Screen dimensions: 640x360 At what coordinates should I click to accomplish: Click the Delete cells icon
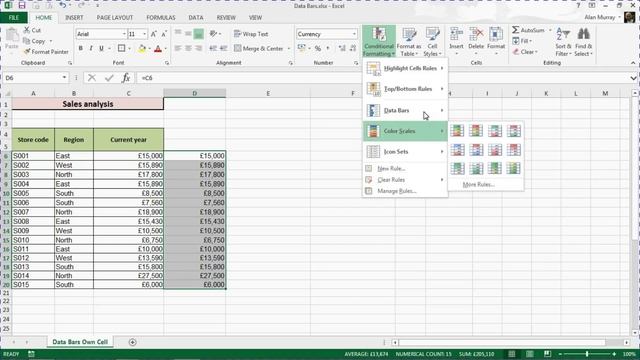pyautogui.click(x=476, y=35)
